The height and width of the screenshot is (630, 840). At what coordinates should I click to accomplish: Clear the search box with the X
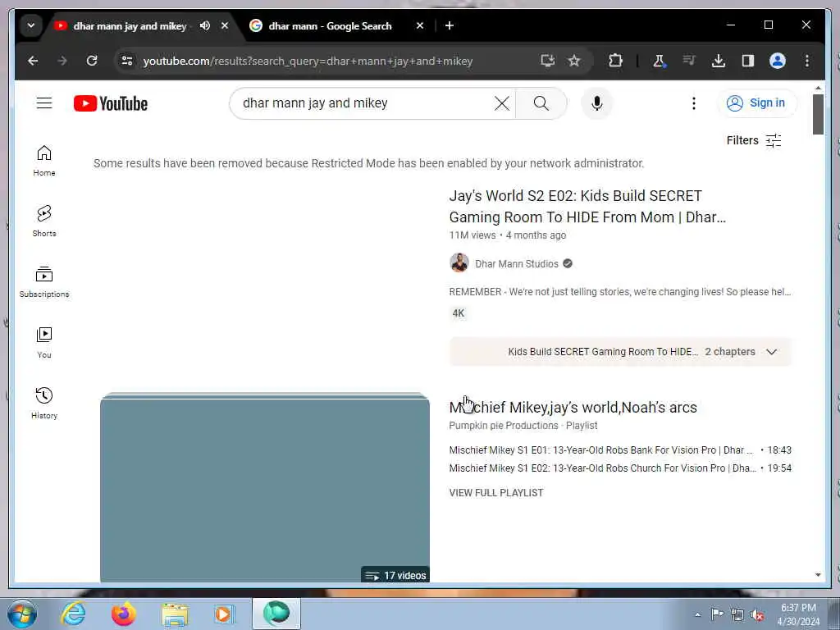pos(502,103)
